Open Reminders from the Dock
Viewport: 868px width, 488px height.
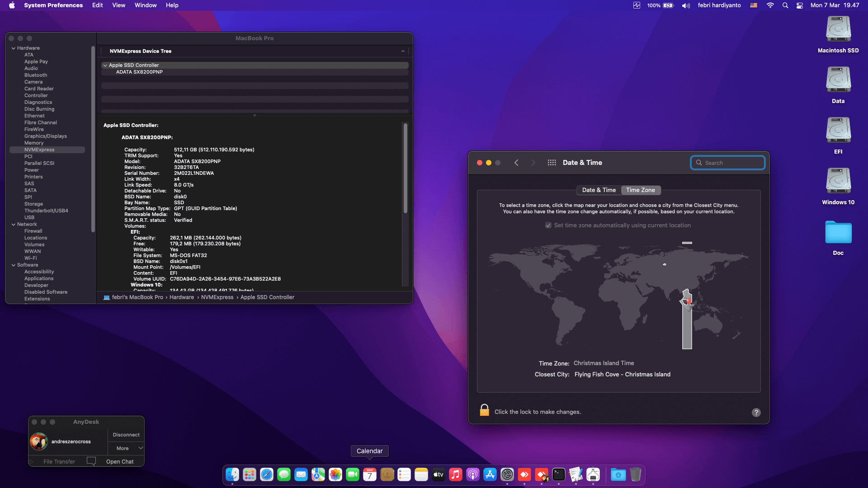[x=404, y=474]
